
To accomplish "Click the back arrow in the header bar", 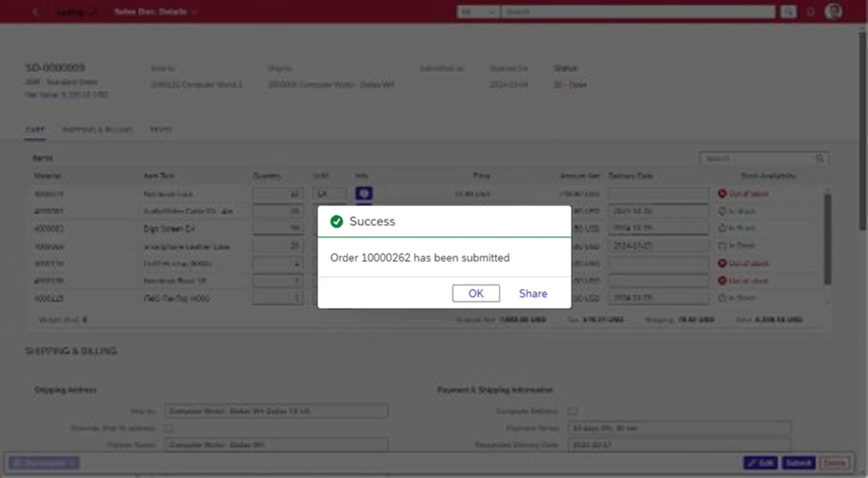I will (x=33, y=12).
